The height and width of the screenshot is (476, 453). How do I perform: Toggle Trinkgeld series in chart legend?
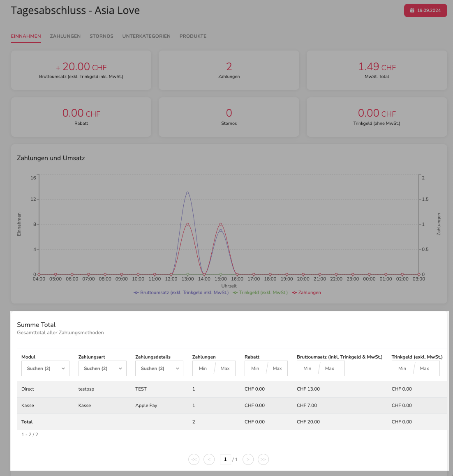coord(260,293)
